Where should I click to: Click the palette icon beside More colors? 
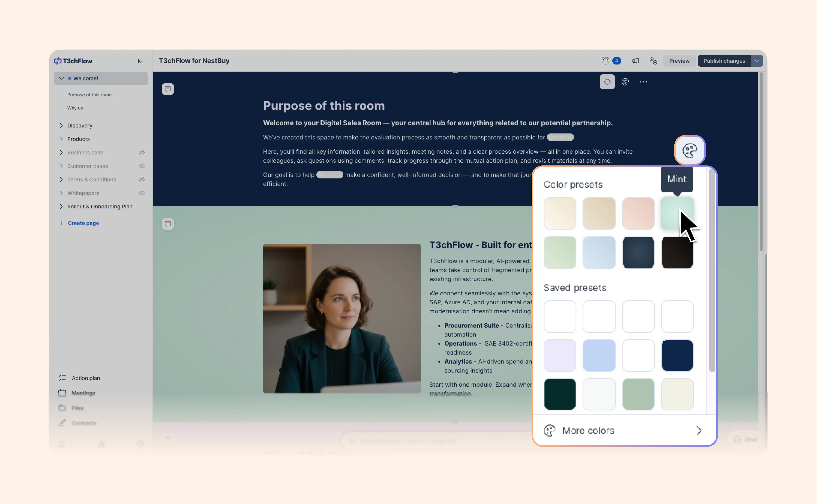[x=550, y=430]
